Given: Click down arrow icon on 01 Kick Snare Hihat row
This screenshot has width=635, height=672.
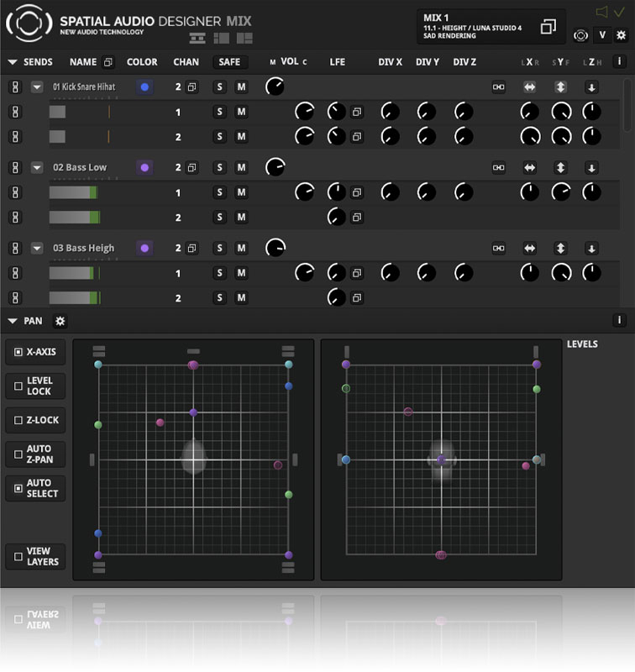Looking at the screenshot, I should click(591, 87).
